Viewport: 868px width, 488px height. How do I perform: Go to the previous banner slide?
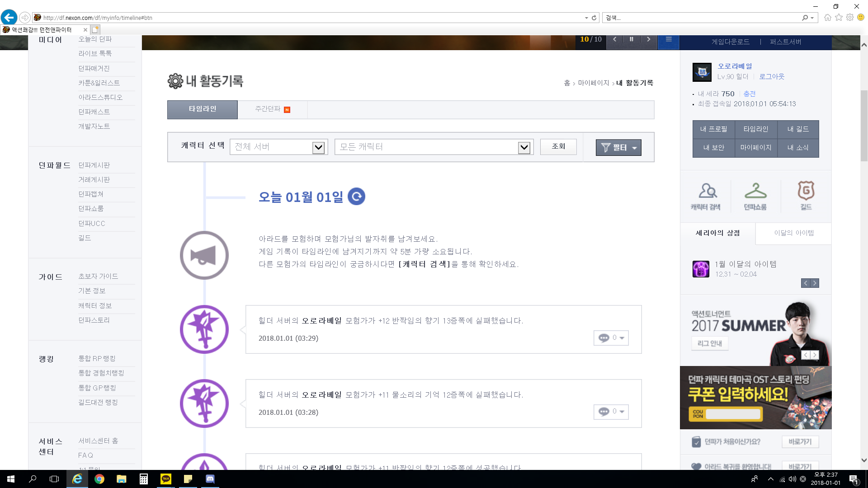pos(615,39)
